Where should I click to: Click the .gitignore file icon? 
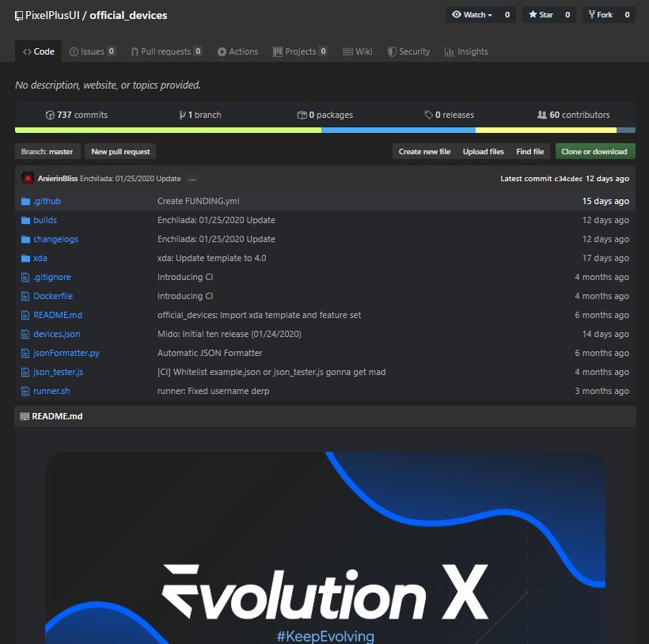coord(25,277)
